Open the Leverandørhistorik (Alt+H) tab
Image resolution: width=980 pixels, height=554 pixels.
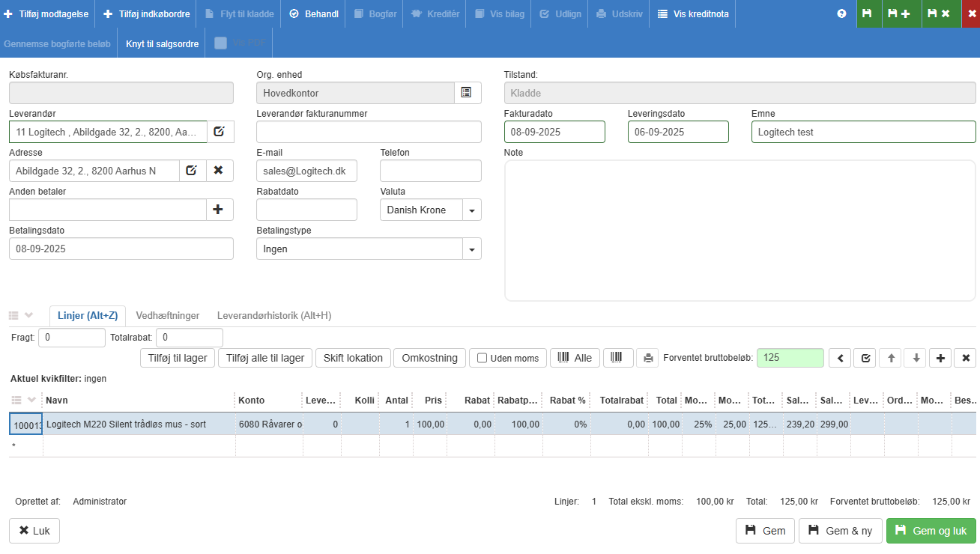[273, 315]
